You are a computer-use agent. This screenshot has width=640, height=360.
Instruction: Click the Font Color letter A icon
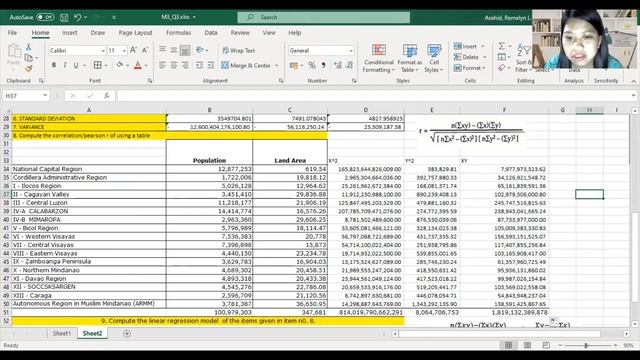tap(138, 65)
